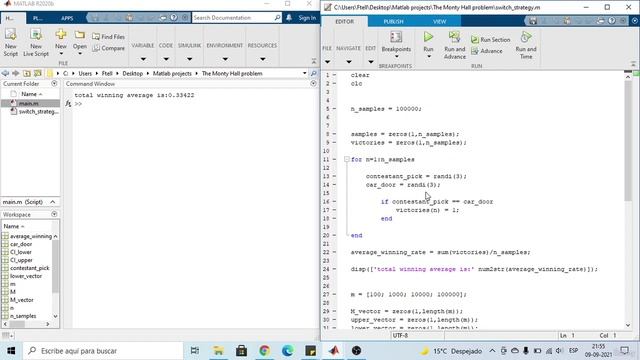Viewport: 640px width, 360px height.
Task: Open File Explorer from taskbar
Action: click(x=218, y=351)
